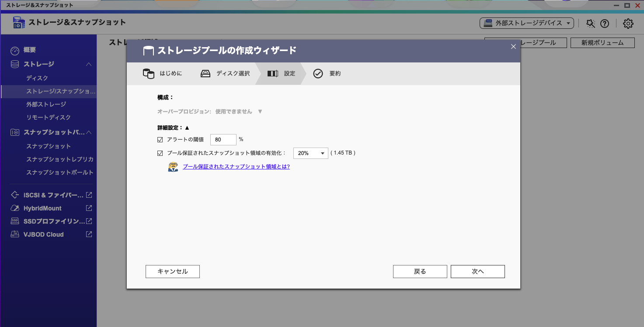Open the 20% snapshot space dropdown
Image resolution: width=644 pixels, height=327 pixels.
point(310,153)
